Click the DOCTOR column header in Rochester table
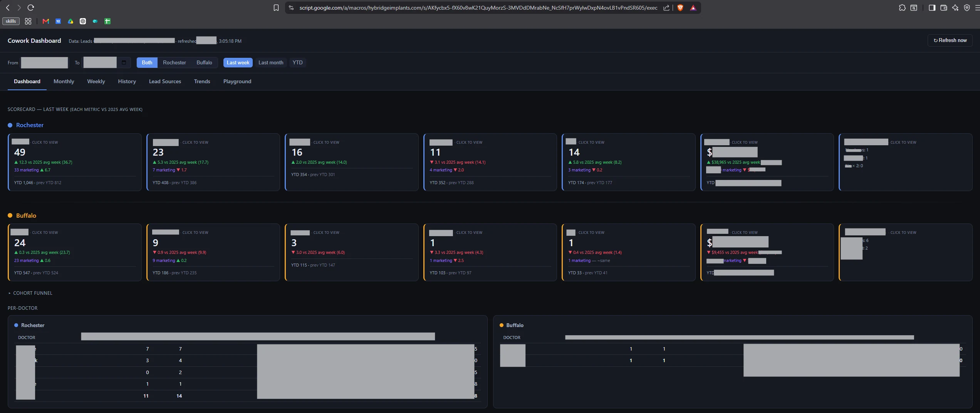 27,337
